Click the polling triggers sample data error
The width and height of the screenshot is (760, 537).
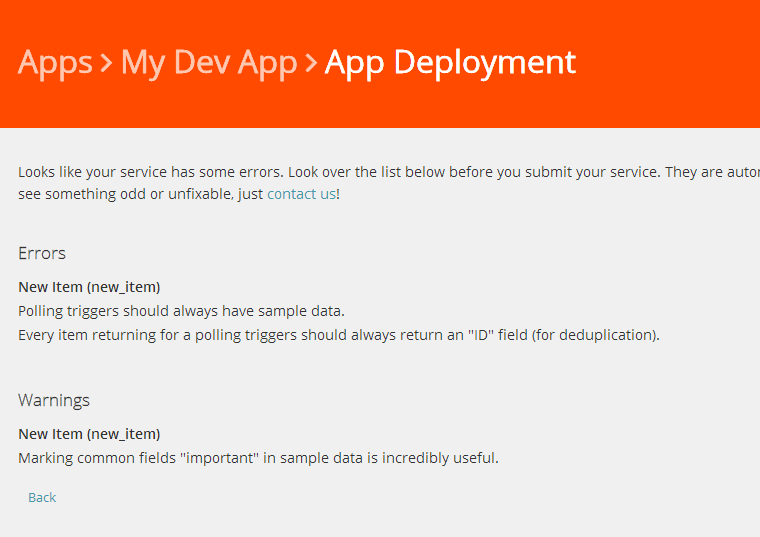point(181,311)
